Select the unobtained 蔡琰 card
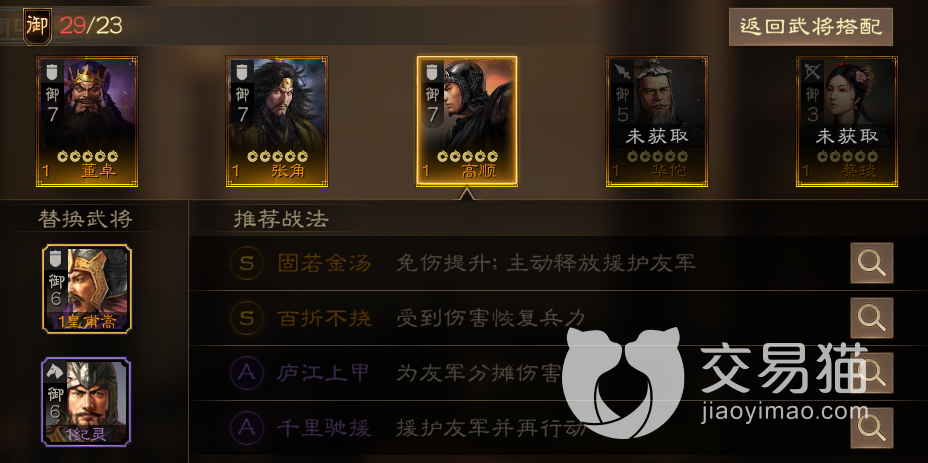The width and height of the screenshot is (928, 463). coord(847,121)
